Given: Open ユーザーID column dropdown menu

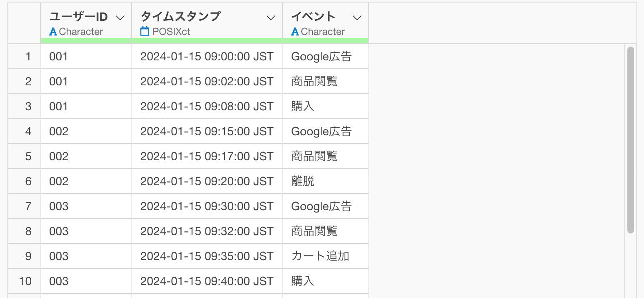Looking at the screenshot, I should click(120, 17).
